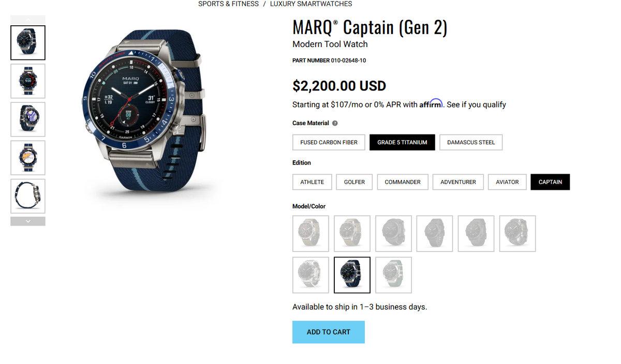Select the first silver Model/Color thumbnail
621x364 pixels.
310,234
